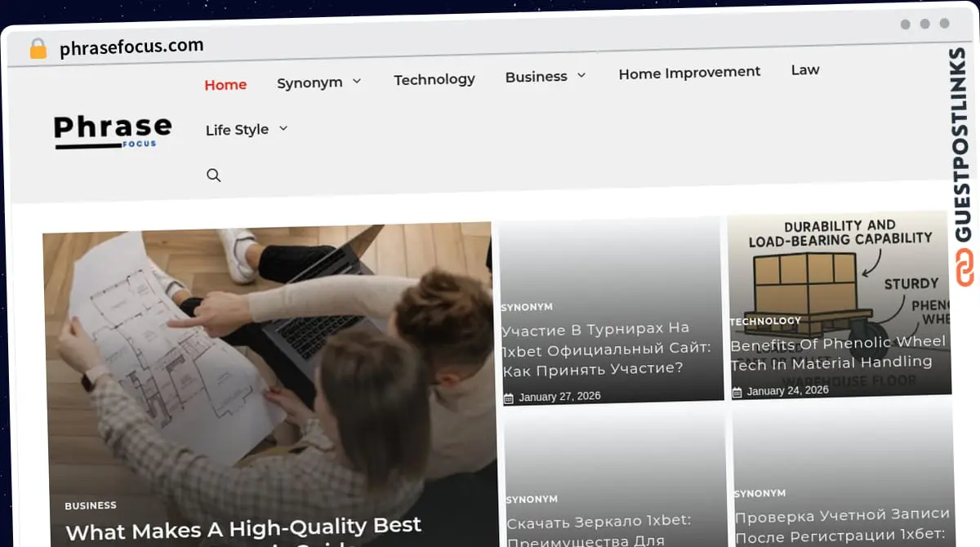Click the phrasefocus.com URL in address bar
This screenshot has height=547, width=980.
click(131, 47)
